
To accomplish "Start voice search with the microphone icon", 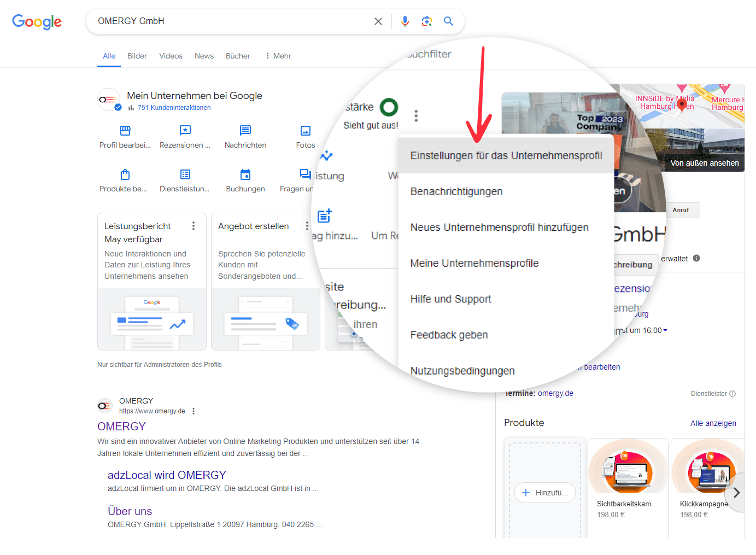I will [x=405, y=21].
